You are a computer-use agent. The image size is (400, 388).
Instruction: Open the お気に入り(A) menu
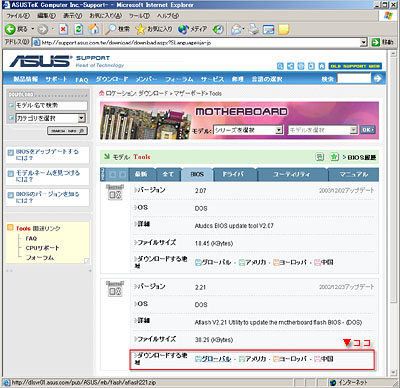tap(105, 16)
